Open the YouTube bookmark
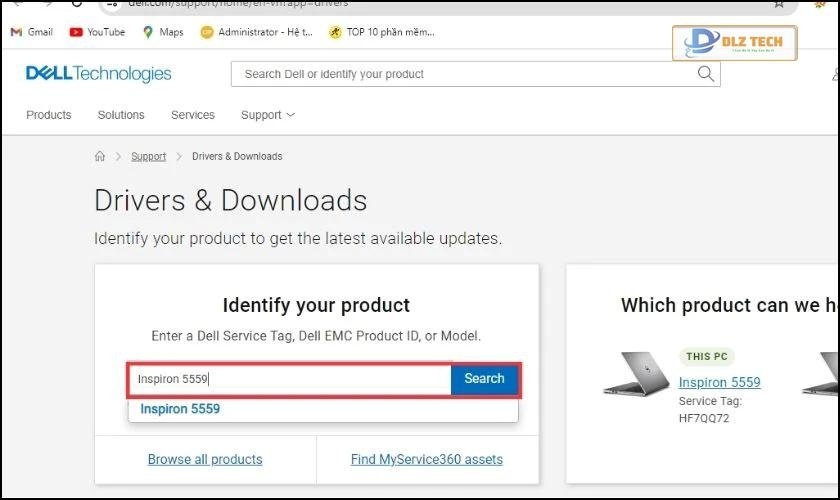The image size is (840, 500). [x=97, y=32]
